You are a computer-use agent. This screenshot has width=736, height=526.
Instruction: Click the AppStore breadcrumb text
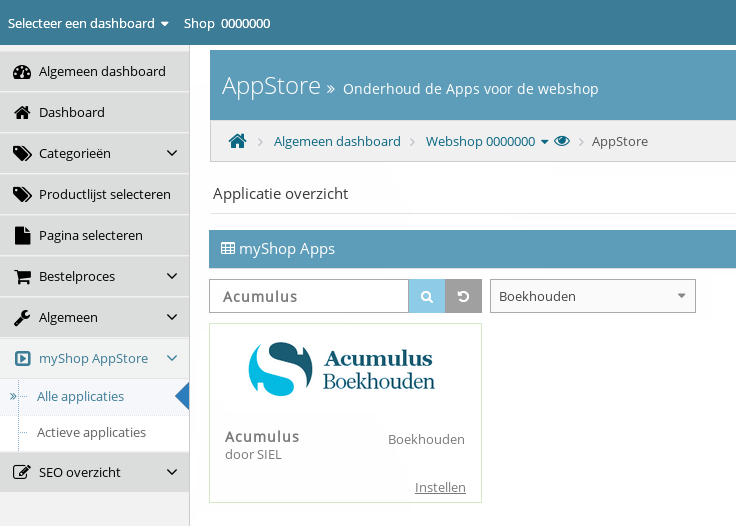(620, 141)
